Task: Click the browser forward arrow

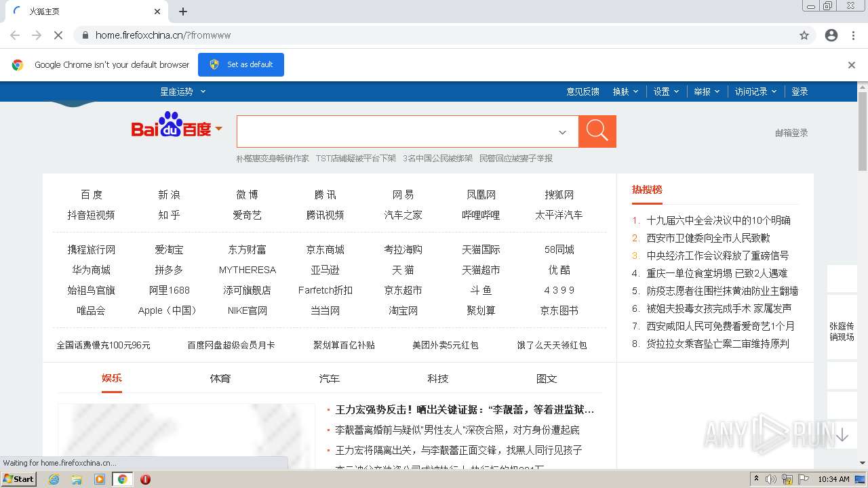Action: pos(37,35)
